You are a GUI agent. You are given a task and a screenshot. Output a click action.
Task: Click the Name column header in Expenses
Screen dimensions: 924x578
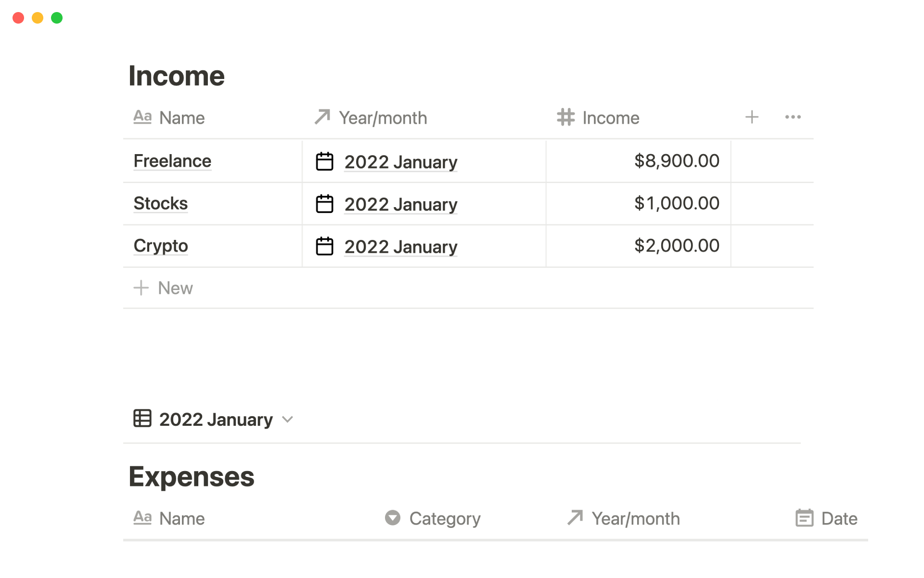(181, 519)
